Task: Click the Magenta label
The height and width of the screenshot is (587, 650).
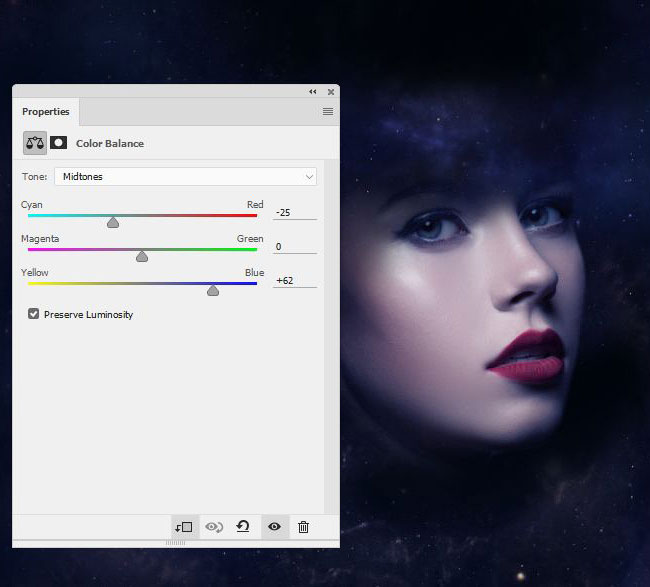Action: pyautogui.click(x=40, y=239)
